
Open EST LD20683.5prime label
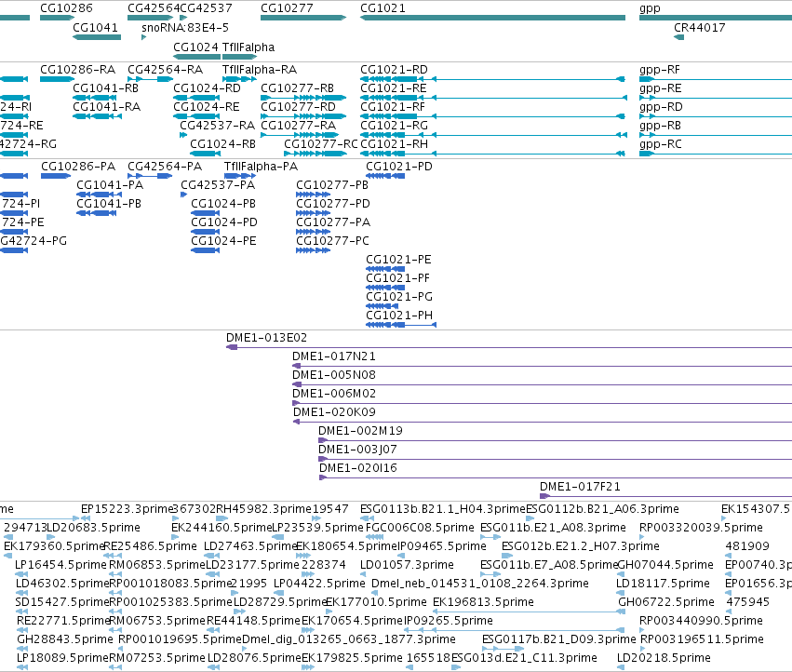pos(93,528)
